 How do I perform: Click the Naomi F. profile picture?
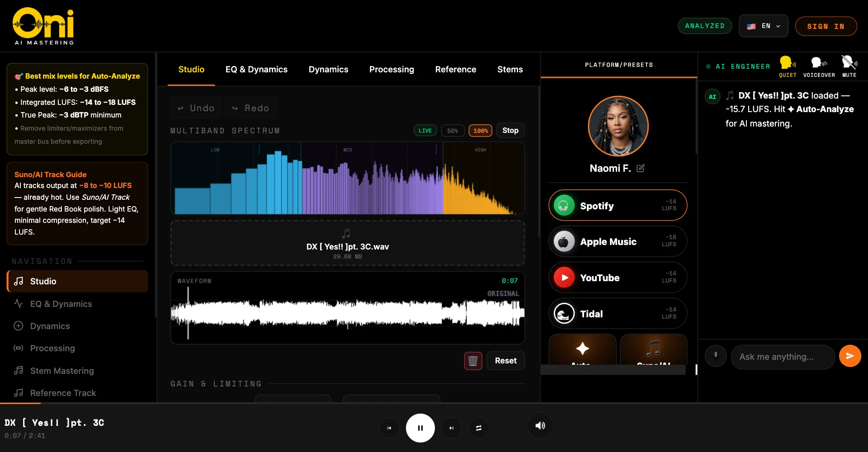618,126
